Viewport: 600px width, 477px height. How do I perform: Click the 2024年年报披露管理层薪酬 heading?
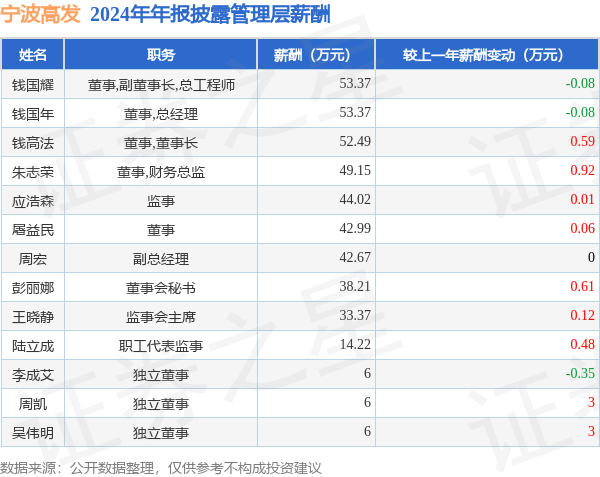coord(210,15)
